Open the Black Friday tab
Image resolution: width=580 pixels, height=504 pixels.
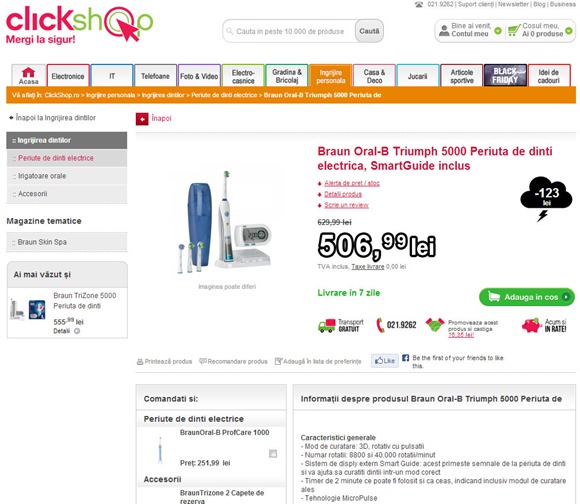point(505,75)
